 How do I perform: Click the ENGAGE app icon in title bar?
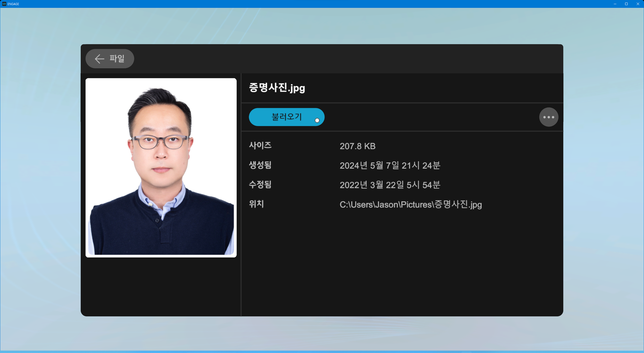pyautogui.click(x=4, y=4)
